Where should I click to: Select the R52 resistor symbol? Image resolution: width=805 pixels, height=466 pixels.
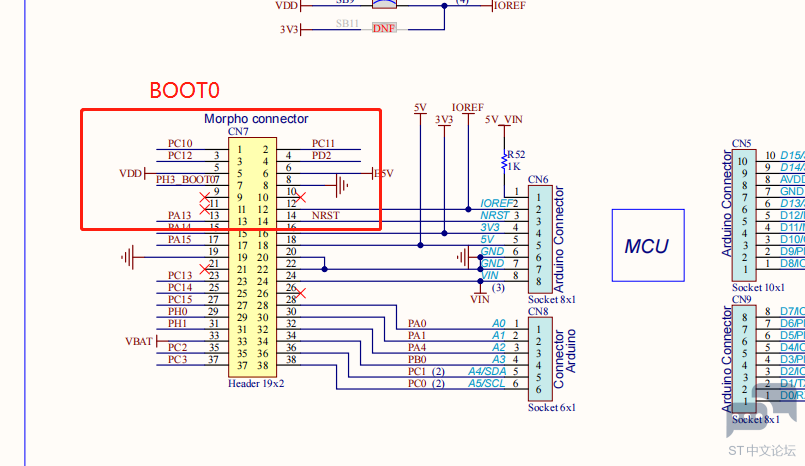(504, 162)
